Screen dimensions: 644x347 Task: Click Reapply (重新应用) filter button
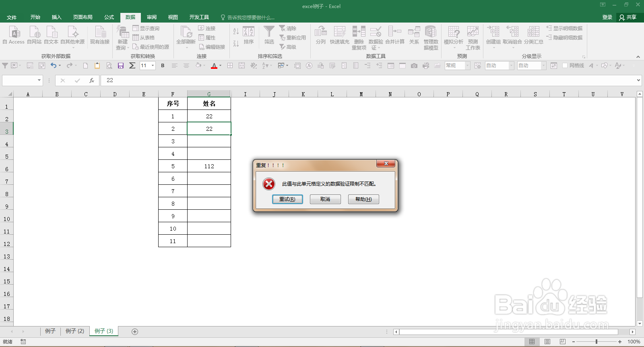pyautogui.click(x=293, y=37)
